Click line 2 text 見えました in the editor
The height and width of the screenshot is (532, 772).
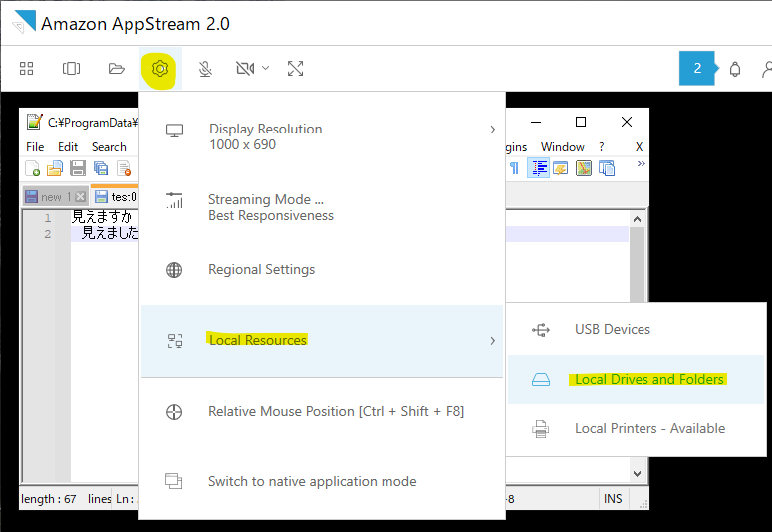click(x=110, y=232)
